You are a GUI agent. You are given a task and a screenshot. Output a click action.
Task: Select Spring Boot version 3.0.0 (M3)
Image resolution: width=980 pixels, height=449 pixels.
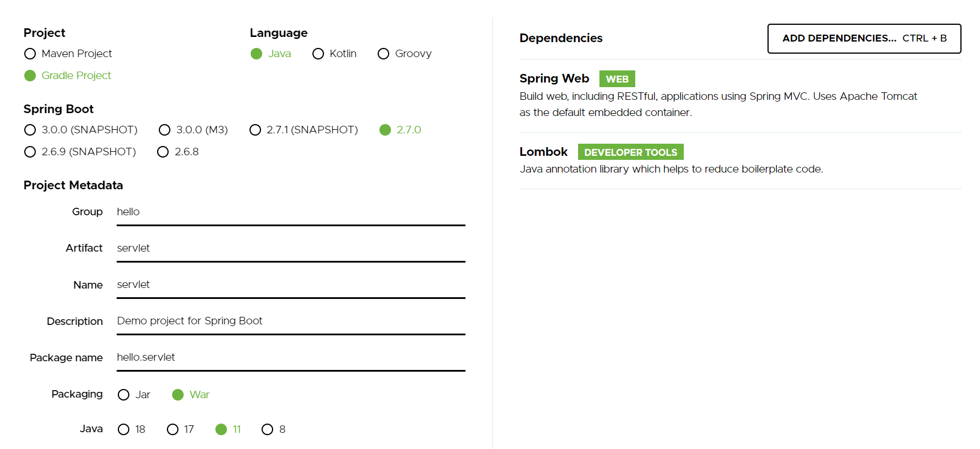point(193,130)
